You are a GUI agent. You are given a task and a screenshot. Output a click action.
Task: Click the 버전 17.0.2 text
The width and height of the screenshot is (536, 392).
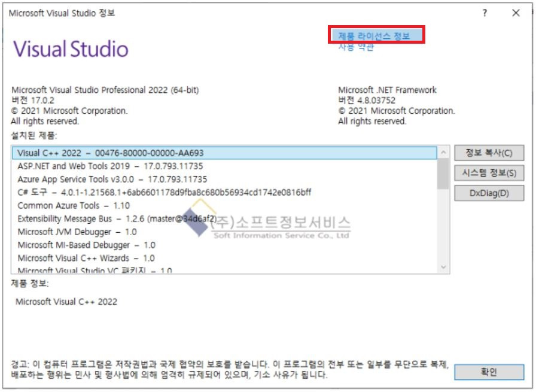tap(33, 100)
